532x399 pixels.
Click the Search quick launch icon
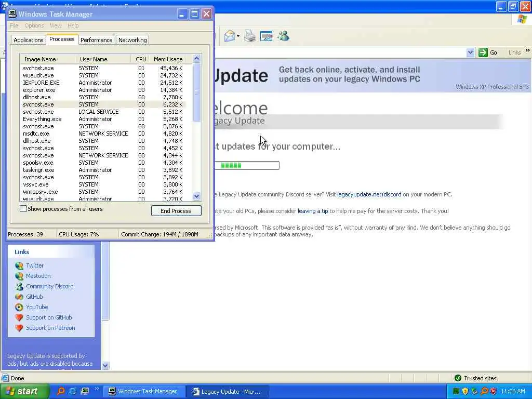tap(61, 391)
